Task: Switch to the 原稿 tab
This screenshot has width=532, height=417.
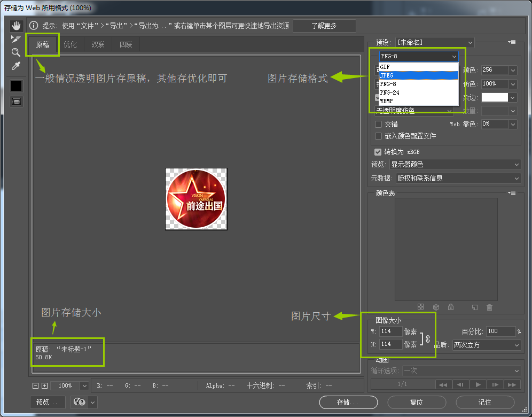Action: click(x=42, y=44)
